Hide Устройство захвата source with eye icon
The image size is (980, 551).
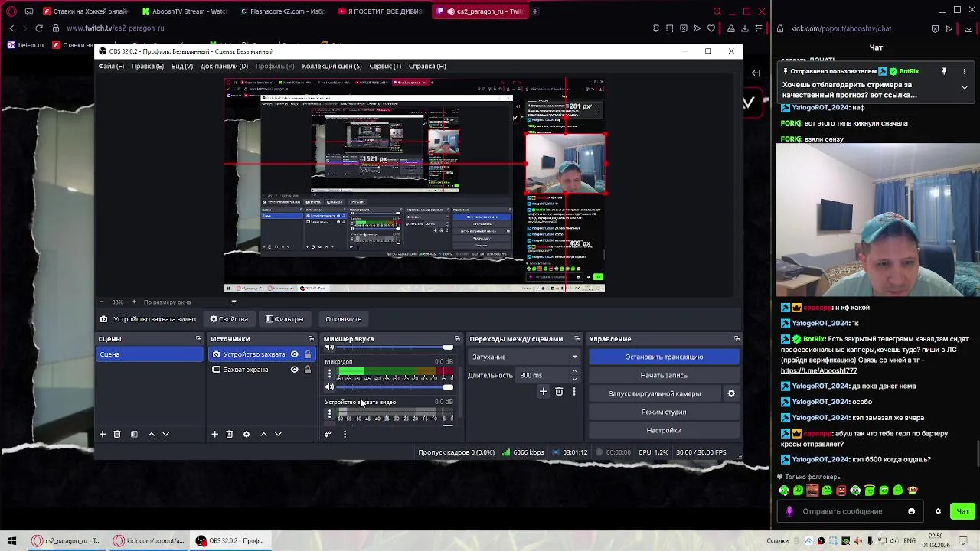click(294, 354)
